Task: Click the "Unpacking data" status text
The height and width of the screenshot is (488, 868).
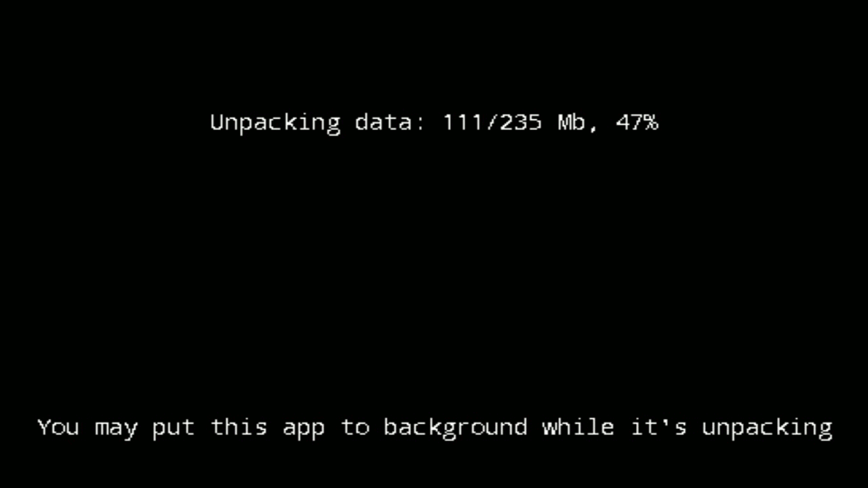Action: pos(434,123)
